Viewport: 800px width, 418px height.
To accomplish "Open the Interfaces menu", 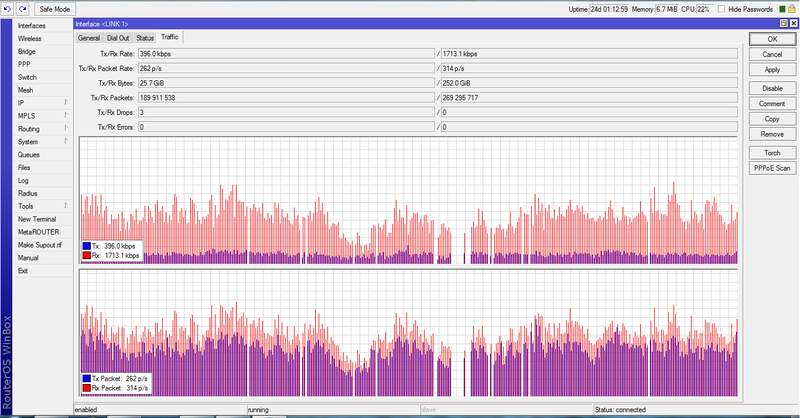I will pyautogui.click(x=32, y=26).
